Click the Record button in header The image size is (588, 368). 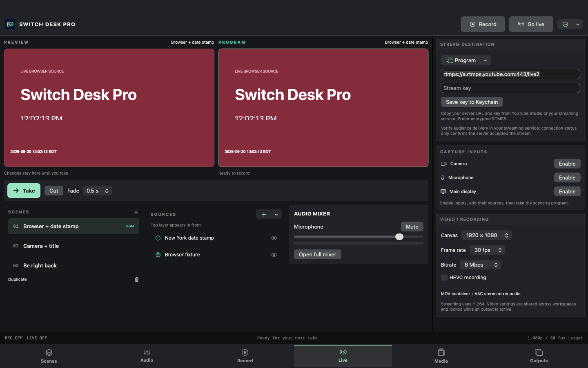[x=483, y=24]
